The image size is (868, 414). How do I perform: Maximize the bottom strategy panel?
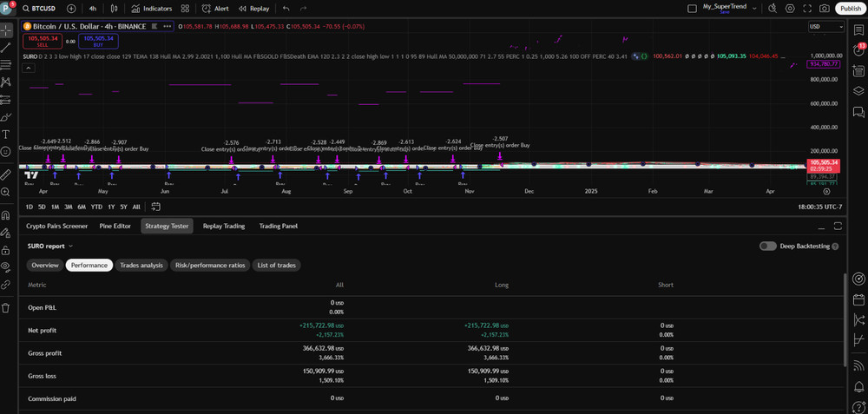click(838, 226)
